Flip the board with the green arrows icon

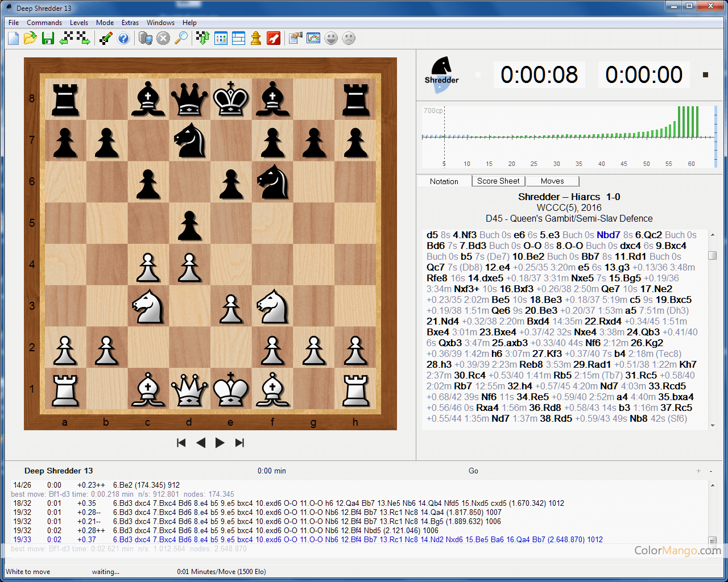(202, 38)
